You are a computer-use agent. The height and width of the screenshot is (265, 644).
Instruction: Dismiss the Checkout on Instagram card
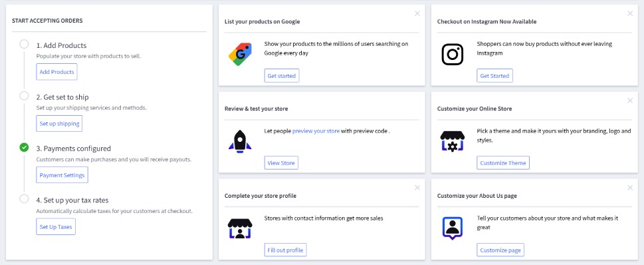pyautogui.click(x=630, y=13)
